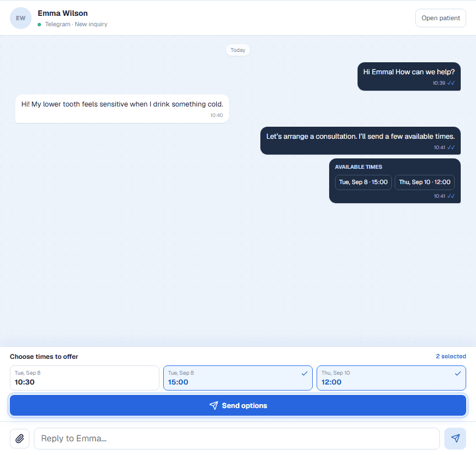Image resolution: width=476 pixels, height=455 pixels.
Task: Open patient profile button
Action: (x=441, y=18)
